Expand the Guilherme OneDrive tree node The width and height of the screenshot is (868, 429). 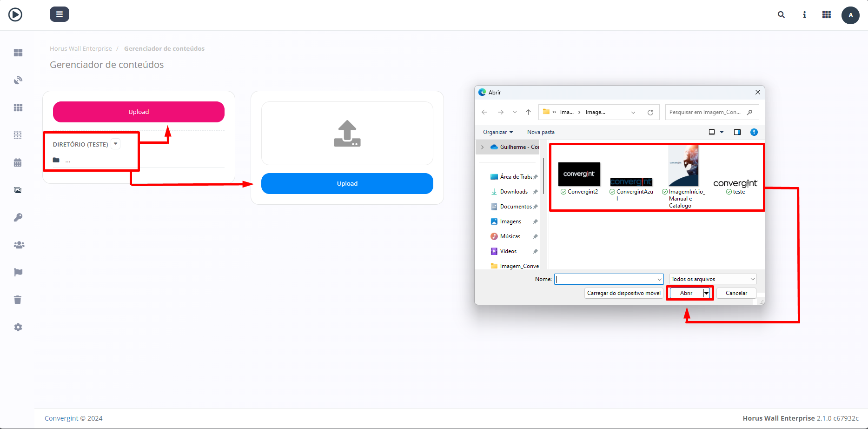tap(482, 147)
